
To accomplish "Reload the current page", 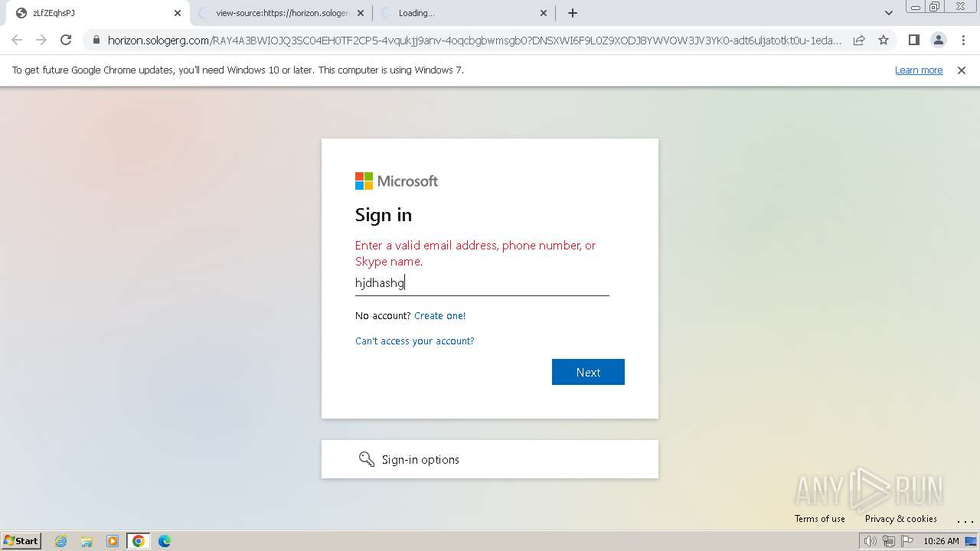I will point(66,40).
